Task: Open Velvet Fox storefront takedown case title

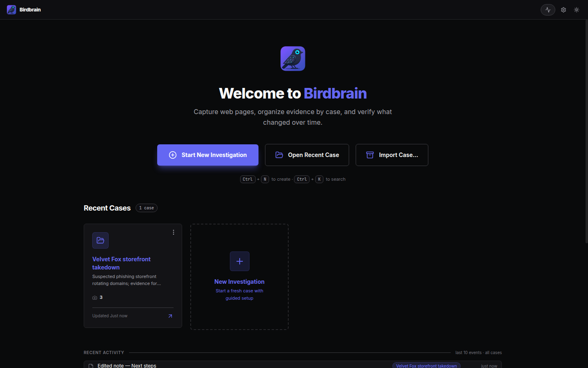Action: tap(121, 263)
